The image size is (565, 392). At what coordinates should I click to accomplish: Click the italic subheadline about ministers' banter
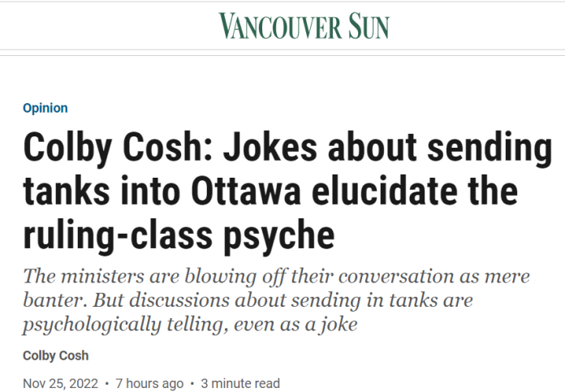[276, 300]
